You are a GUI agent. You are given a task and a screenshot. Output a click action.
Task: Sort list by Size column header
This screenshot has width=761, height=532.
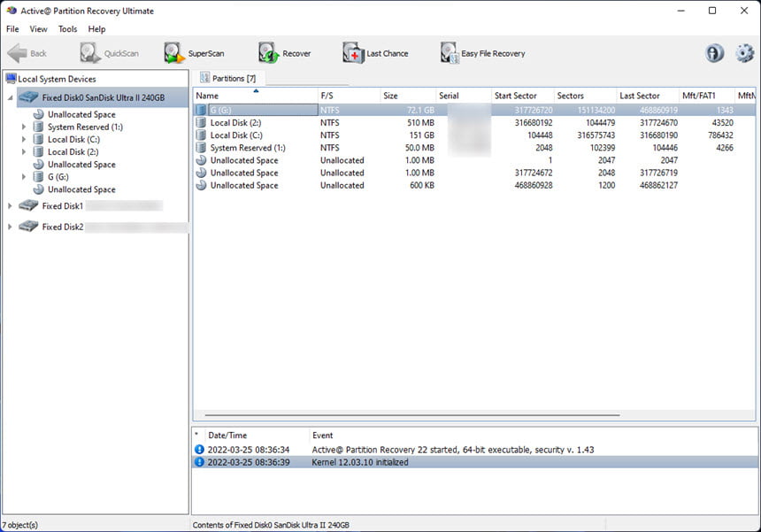coord(408,96)
